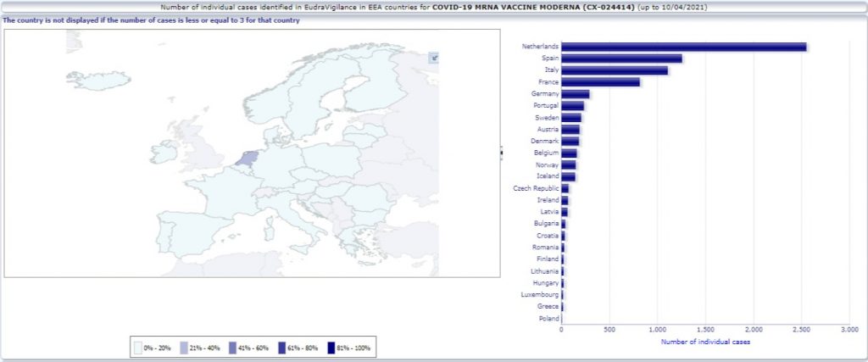Image resolution: width=868 pixels, height=362 pixels.
Task: Click the Romania axis label
Action: click(546, 248)
